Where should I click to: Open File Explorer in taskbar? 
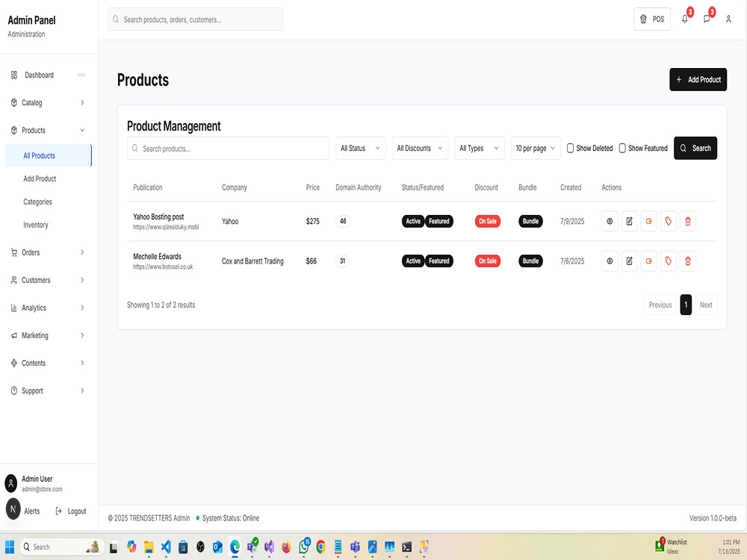pyautogui.click(x=149, y=547)
